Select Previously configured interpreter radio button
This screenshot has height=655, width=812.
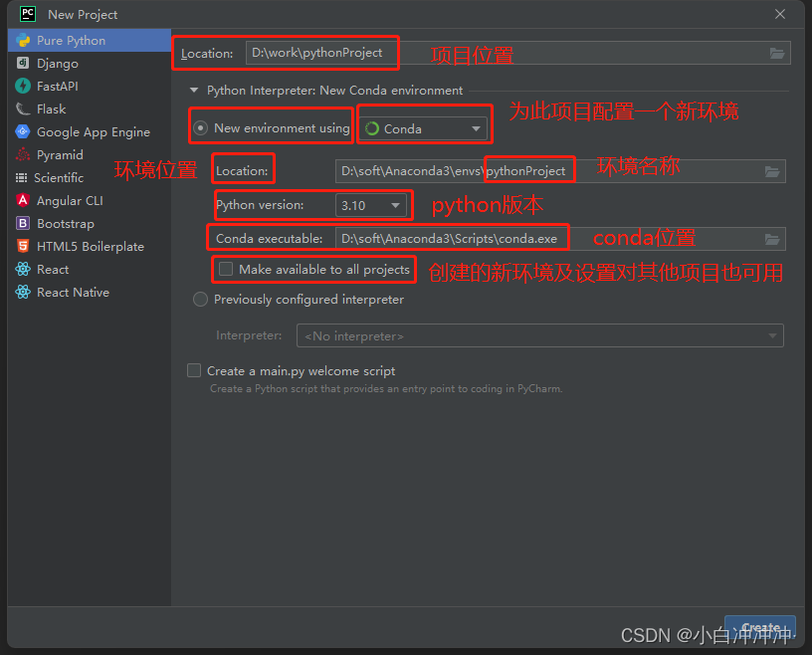(x=200, y=299)
